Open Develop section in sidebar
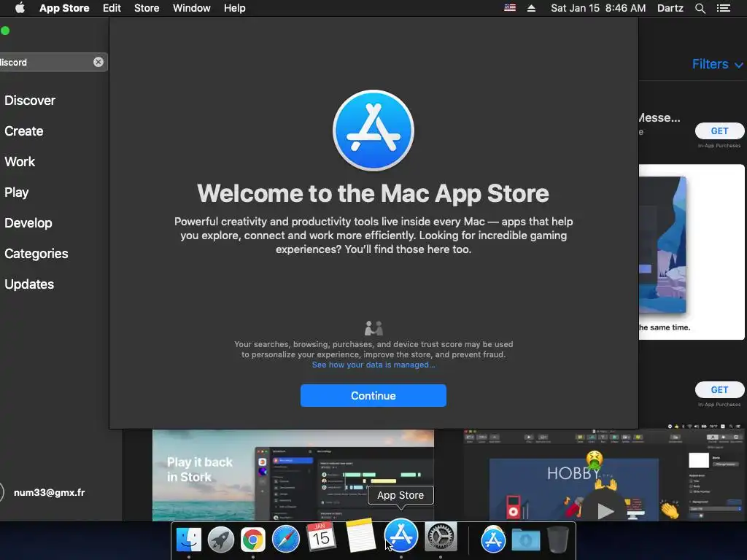Image resolution: width=747 pixels, height=560 pixels. click(x=28, y=223)
